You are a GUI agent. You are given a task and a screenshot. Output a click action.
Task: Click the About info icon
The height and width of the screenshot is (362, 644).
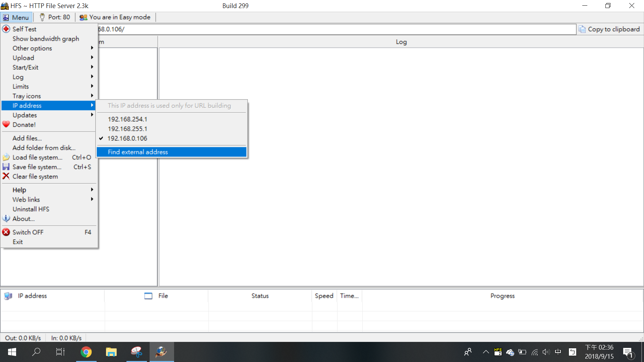click(x=6, y=219)
